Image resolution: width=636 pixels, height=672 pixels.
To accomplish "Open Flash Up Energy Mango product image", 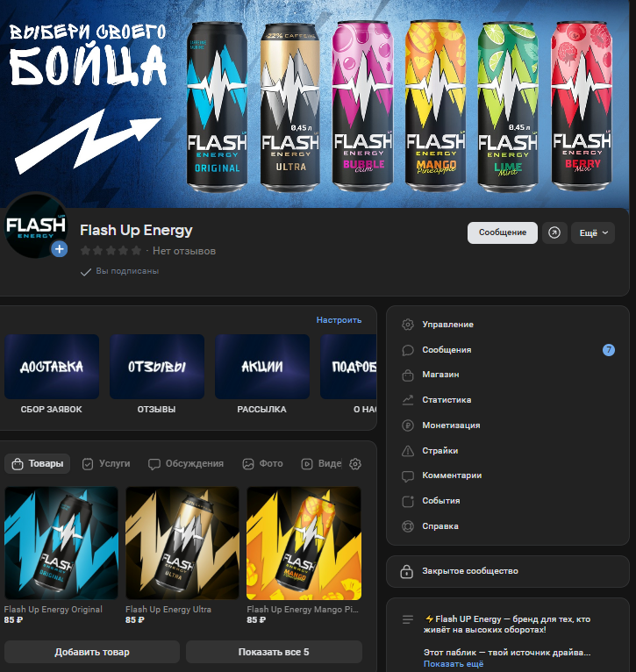I will (304, 543).
